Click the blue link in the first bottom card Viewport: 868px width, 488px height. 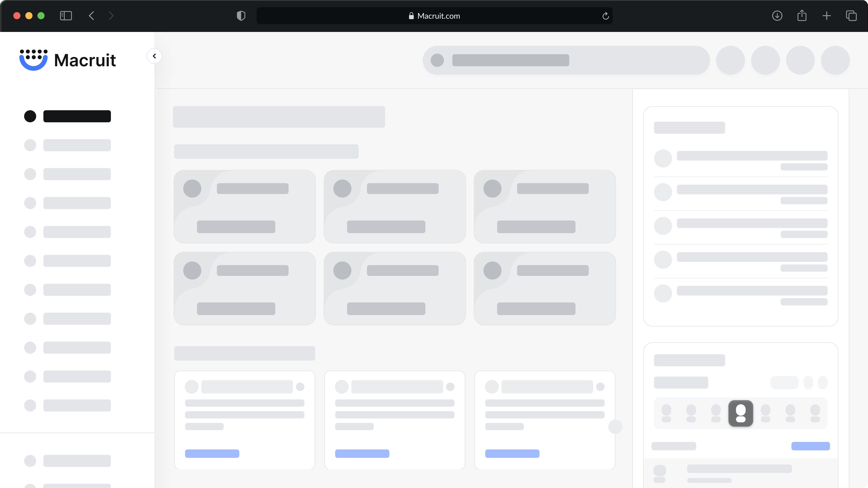coord(212,454)
